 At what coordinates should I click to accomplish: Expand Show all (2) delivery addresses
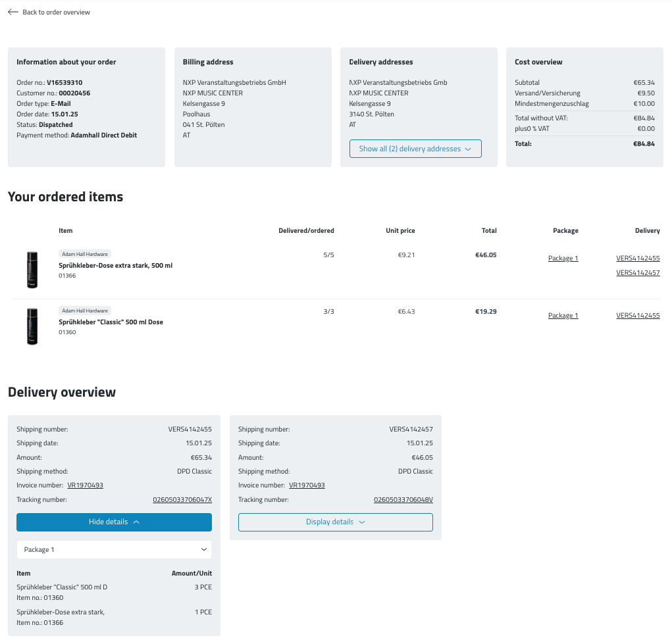[x=415, y=149]
